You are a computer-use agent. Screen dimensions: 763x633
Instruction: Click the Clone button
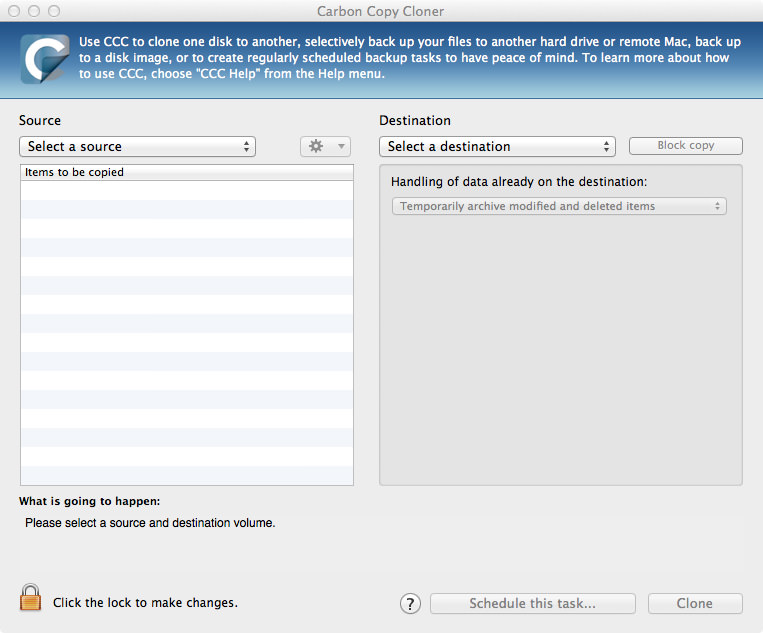coord(695,603)
